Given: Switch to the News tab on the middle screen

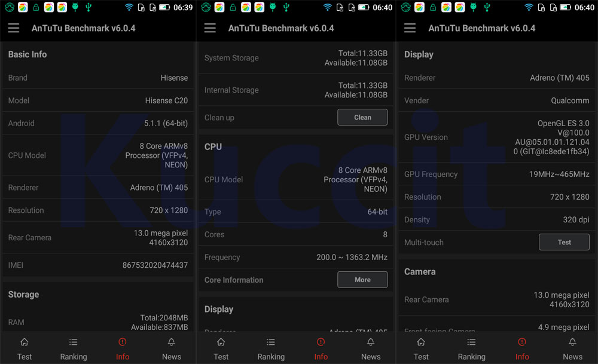Looking at the screenshot, I should pos(371,348).
